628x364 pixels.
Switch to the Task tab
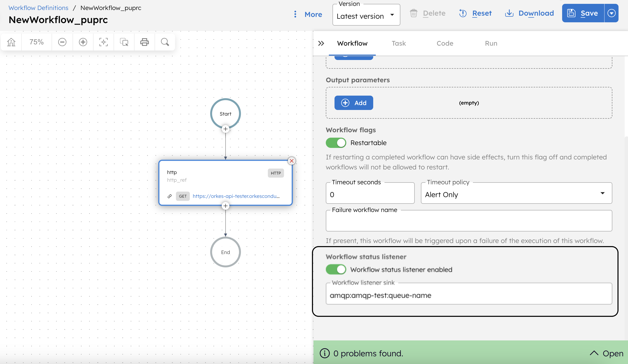[399, 43]
